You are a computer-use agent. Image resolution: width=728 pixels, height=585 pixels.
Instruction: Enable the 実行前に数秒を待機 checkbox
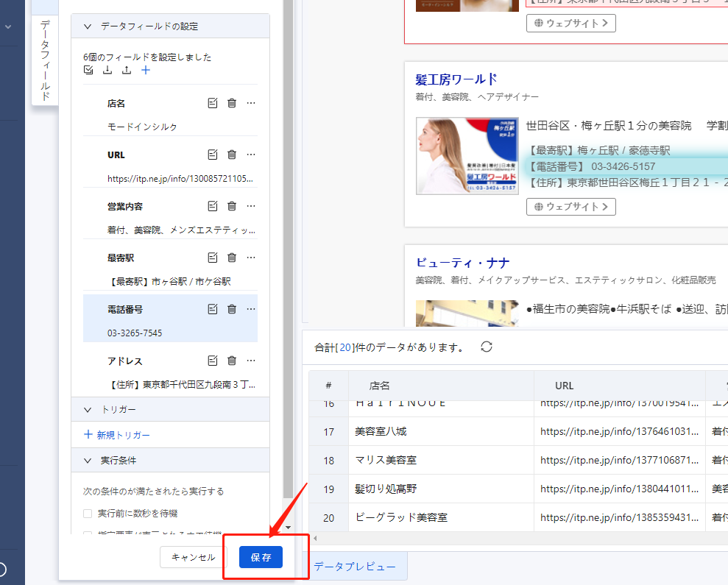[88, 513]
